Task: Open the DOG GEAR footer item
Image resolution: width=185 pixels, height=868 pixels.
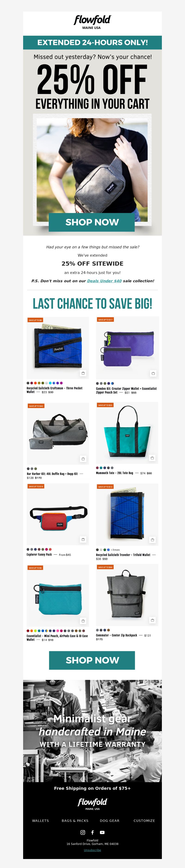Action: (110, 820)
